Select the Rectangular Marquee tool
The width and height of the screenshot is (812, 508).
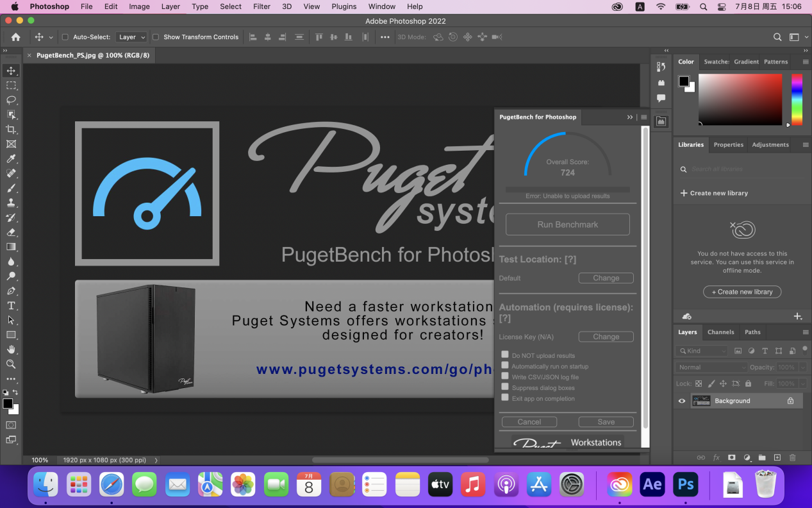11,85
